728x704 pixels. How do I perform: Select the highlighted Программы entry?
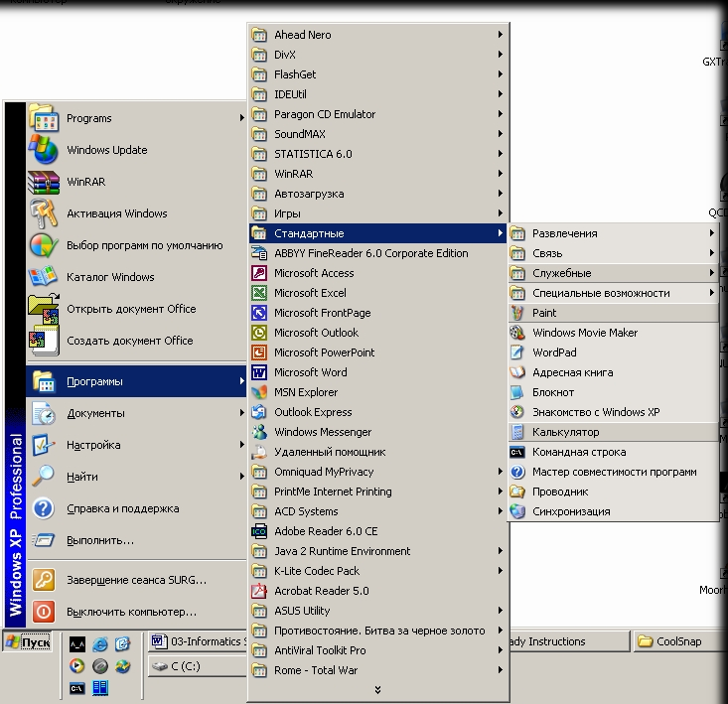136,381
